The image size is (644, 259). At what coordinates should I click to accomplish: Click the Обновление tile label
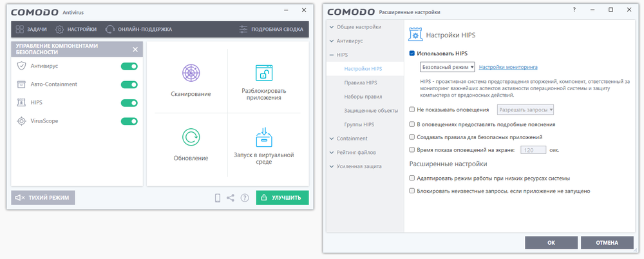tap(191, 158)
